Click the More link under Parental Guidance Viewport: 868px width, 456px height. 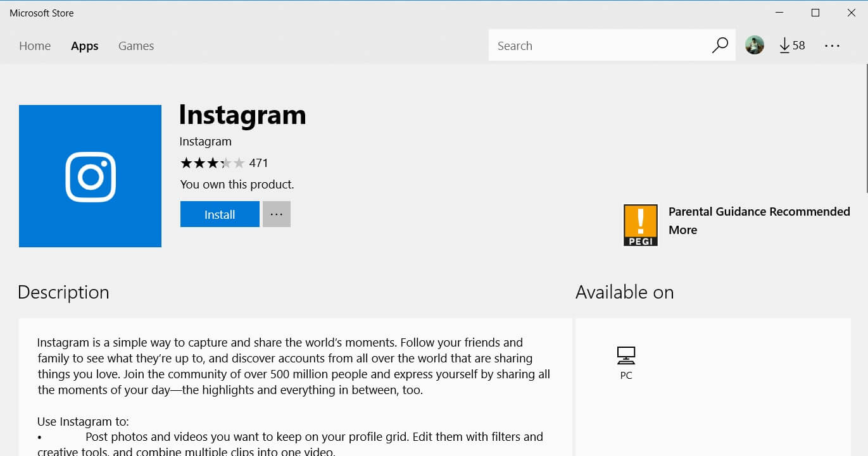[x=682, y=230]
